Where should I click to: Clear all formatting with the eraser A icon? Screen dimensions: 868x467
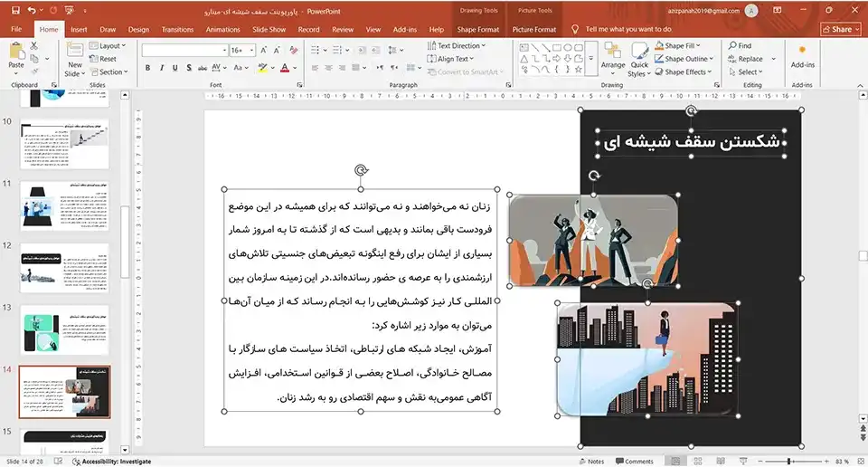[293, 51]
